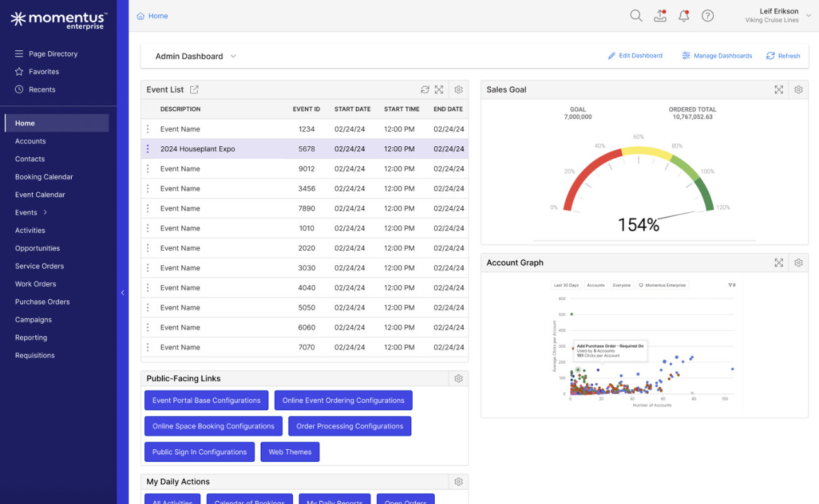Open Momentus Enterprise graph filter
This screenshot has width=819, height=504.
click(x=663, y=285)
